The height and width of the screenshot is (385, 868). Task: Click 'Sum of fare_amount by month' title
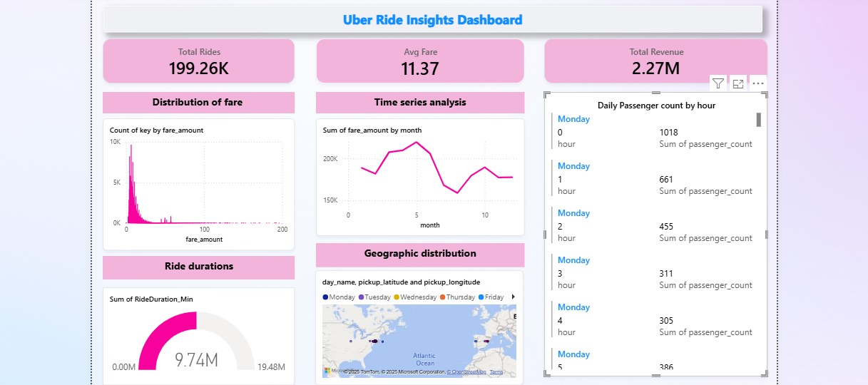(372, 130)
